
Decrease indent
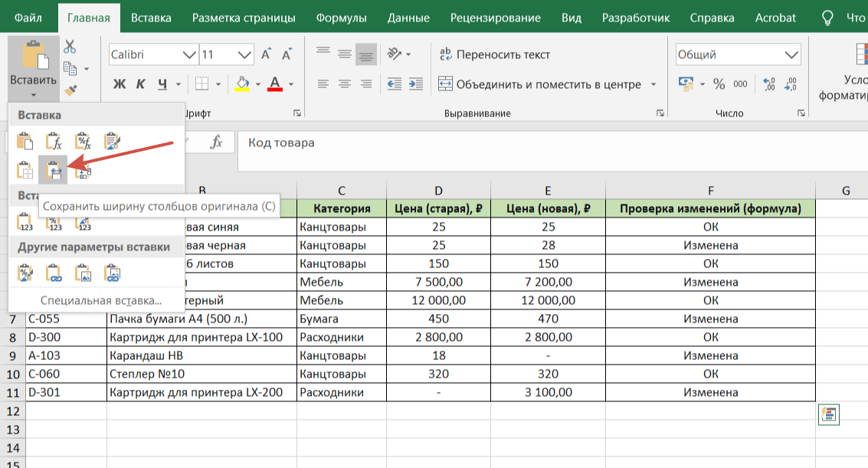coord(394,84)
